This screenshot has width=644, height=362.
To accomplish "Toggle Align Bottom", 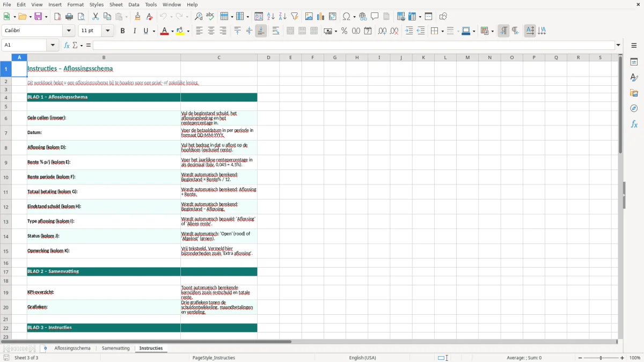I will click(x=261, y=31).
